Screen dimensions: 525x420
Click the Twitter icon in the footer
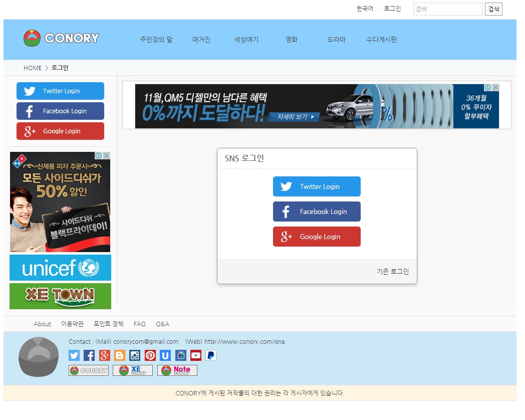[74, 355]
